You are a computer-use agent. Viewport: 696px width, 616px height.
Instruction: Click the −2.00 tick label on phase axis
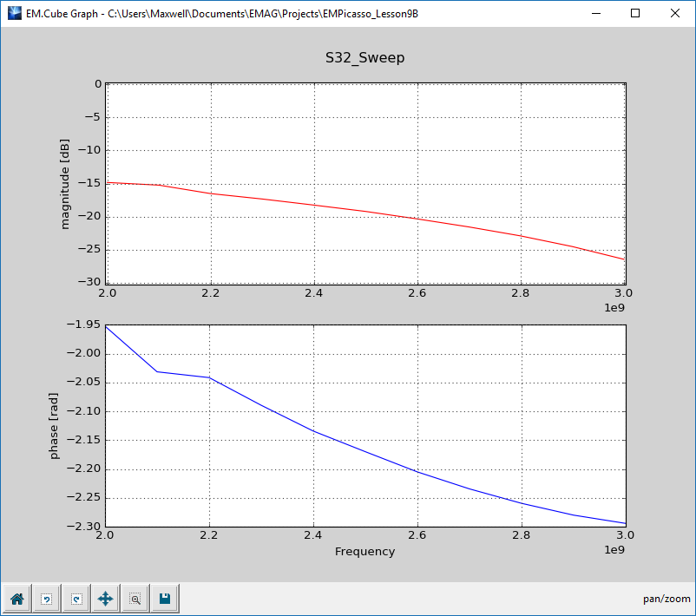coord(83,353)
